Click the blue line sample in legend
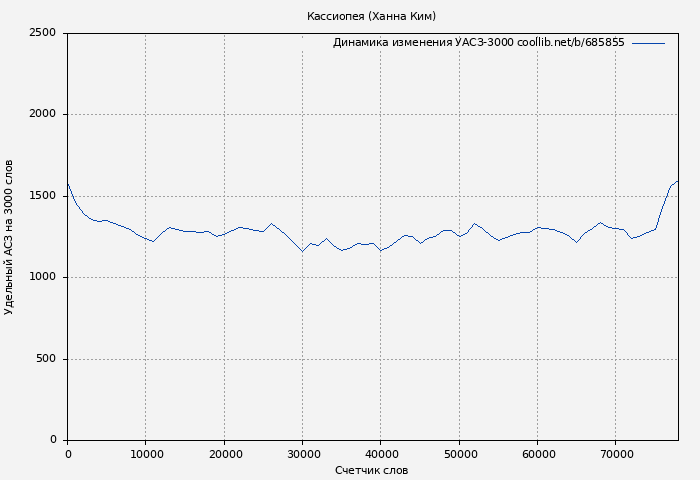The height and width of the screenshot is (480, 700). pos(648,43)
